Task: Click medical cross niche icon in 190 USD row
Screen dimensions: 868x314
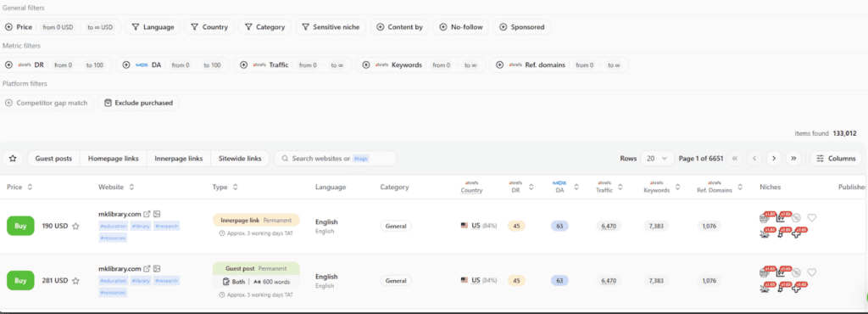Action: click(x=797, y=233)
